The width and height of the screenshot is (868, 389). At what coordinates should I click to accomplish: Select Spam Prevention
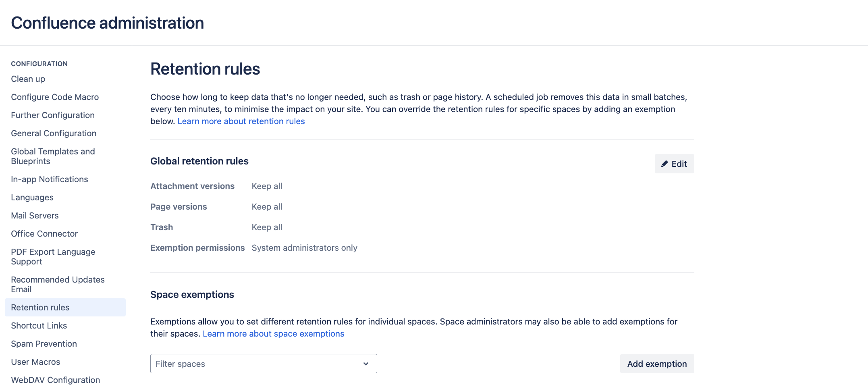coord(44,343)
